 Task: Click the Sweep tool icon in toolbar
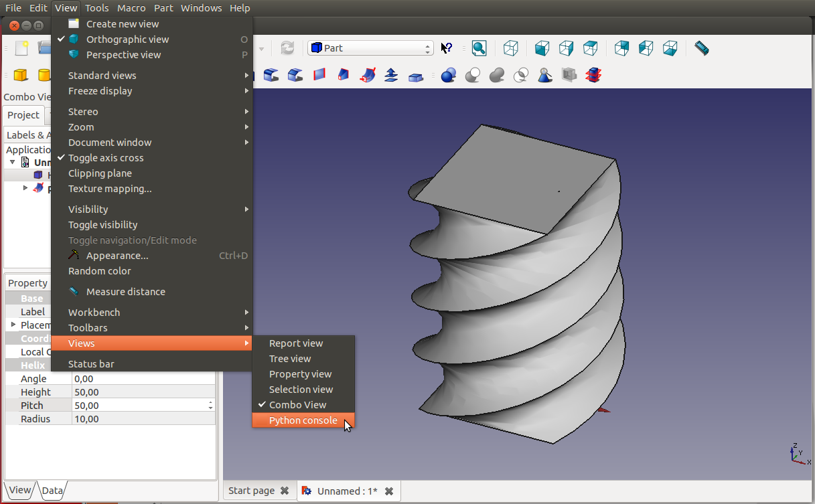click(x=367, y=75)
